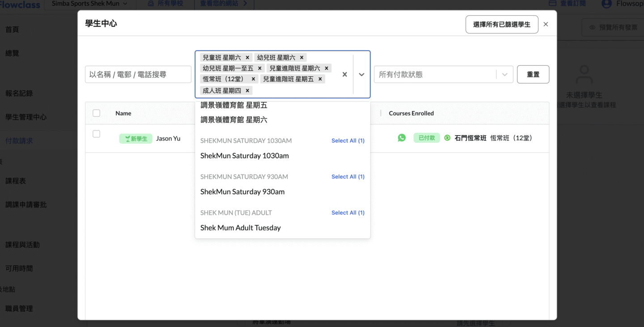Collapse the course filter dropdown arrow
This screenshot has height=327, width=644.
tap(361, 75)
